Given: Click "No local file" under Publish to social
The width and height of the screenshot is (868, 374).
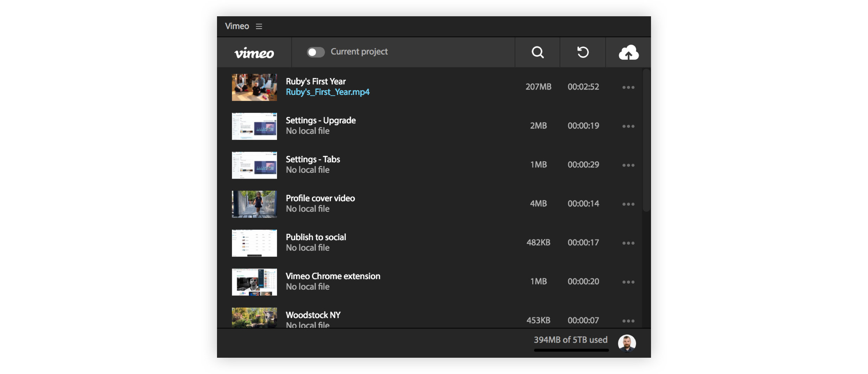Looking at the screenshot, I should (x=308, y=248).
